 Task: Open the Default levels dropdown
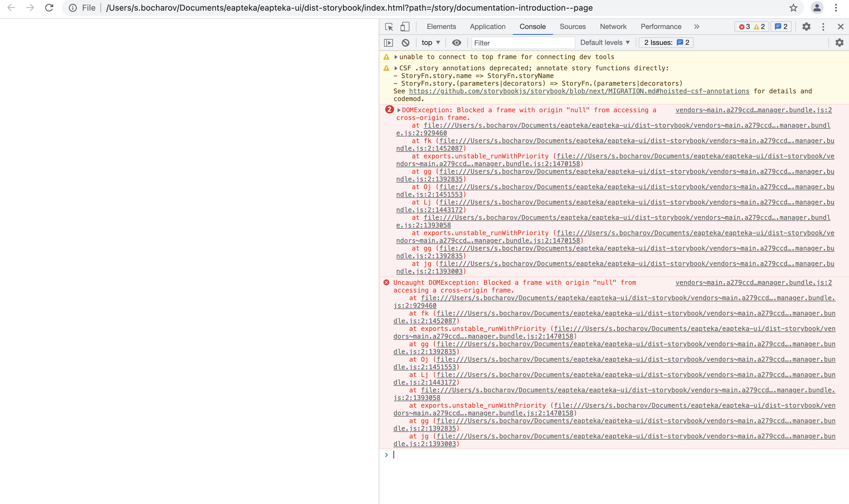coord(604,43)
